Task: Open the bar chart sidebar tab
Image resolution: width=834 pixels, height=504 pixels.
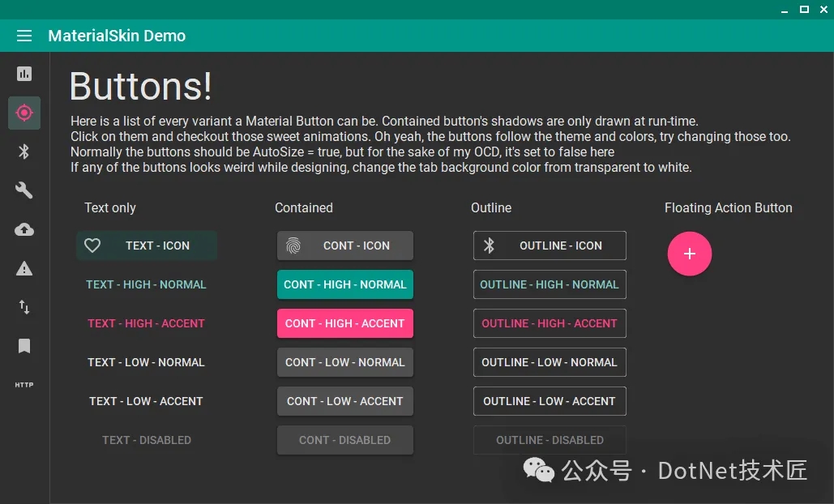Action: pyautogui.click(x=24, y=74)
